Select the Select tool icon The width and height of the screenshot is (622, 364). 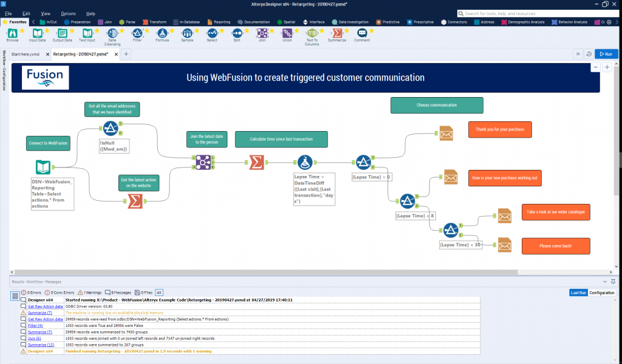(x=212, y=33)
